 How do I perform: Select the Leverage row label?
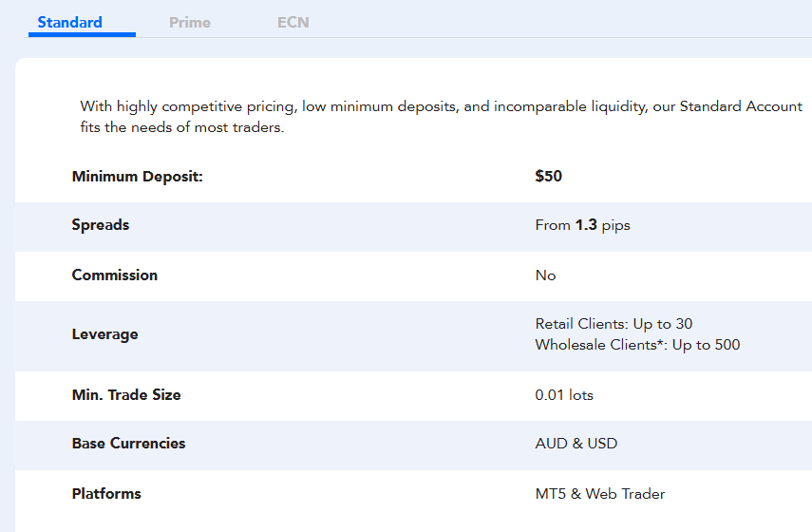(x=104, y=334)
